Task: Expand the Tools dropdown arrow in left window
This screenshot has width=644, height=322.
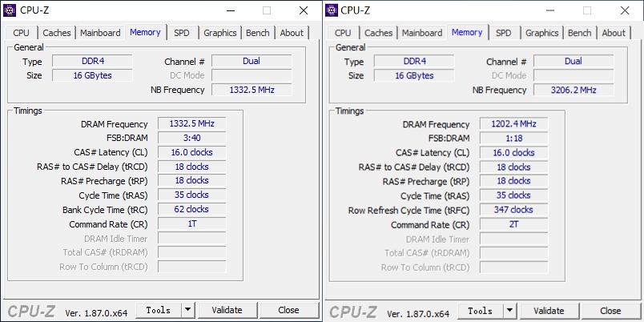Action: coord(187,310)
